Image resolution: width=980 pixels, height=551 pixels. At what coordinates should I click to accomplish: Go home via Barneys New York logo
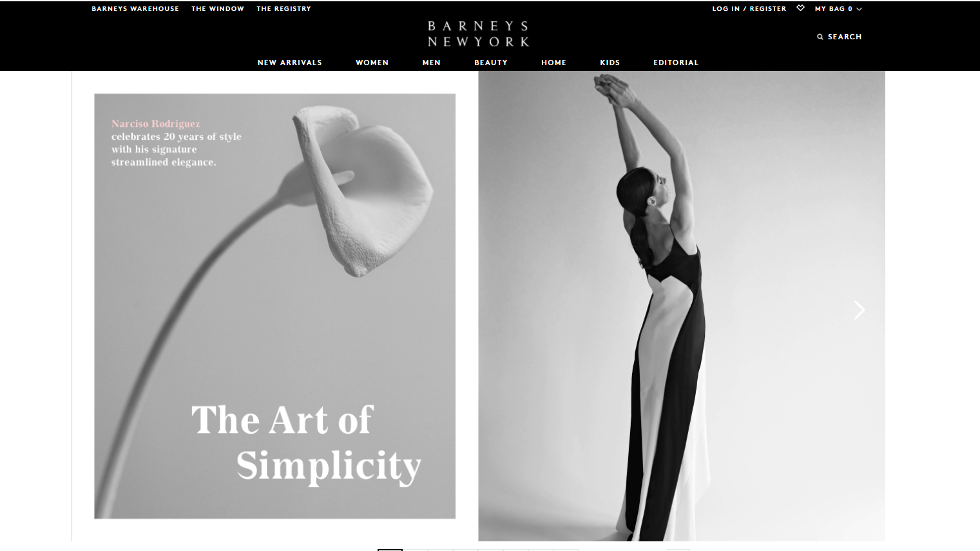pos(478,34)
